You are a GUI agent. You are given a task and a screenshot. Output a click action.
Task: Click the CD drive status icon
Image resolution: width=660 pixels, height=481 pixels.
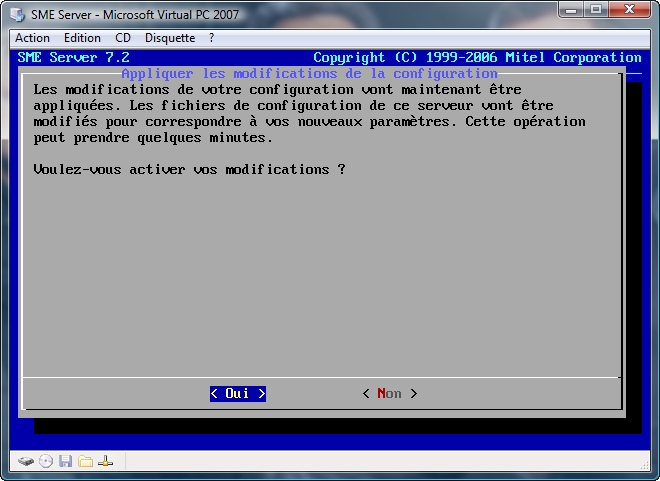click(46, 462)
